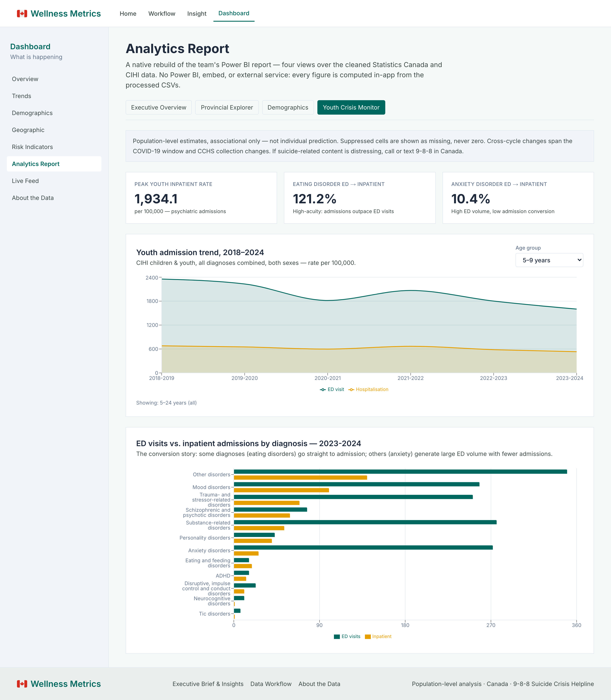Screen dimensions: 611x700
Task: Open Geographic in the sidebar
Action: tap(54, 130)
